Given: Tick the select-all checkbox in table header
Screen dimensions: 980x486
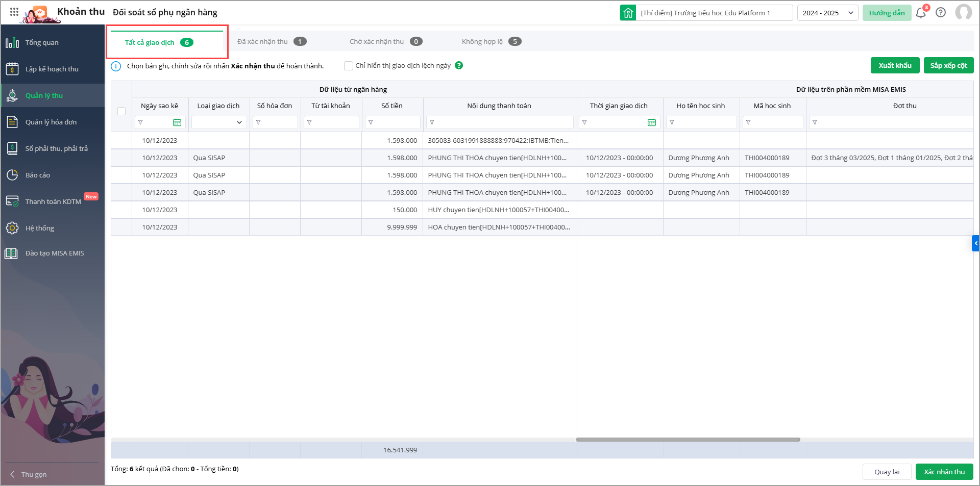Looking at the screenshot, I should click(121, 111).
